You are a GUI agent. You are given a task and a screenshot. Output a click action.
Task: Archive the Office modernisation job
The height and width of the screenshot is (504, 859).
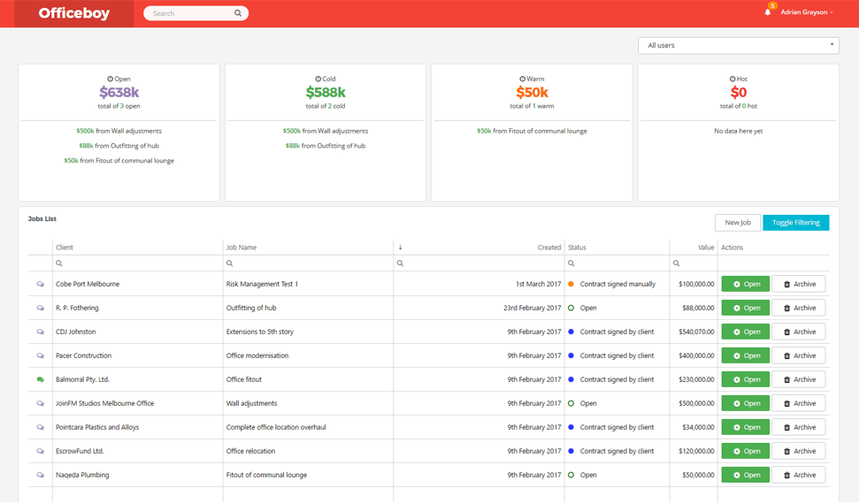(x=798, y=355)
